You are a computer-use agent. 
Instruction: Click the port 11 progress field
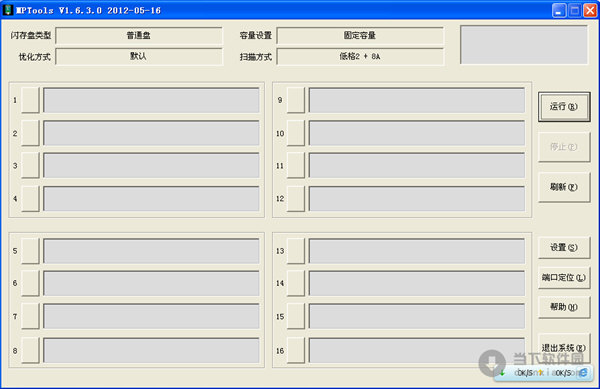point(417,166)
